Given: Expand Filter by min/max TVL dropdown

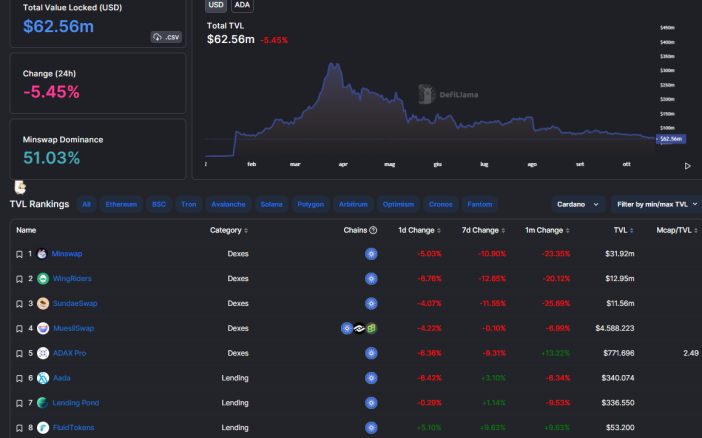Looking at the screenshot, I should [657, 204].
